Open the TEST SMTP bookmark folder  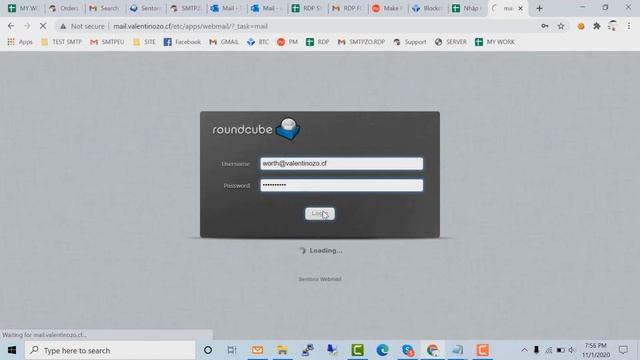62,42
